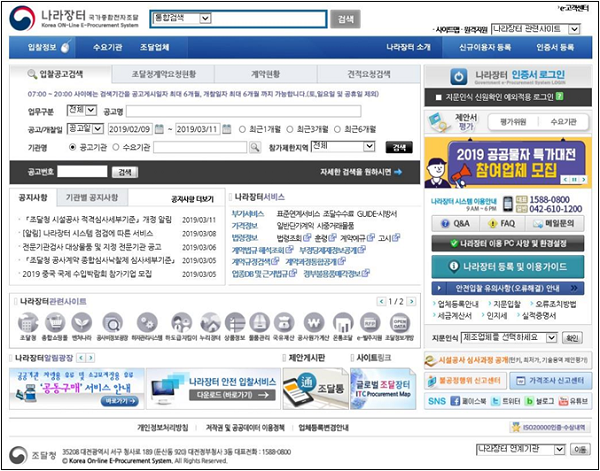The width and height of the screenshot is (600, 471).
Task: Focus the 공고번호 input field
Action: tap(82, 171)
